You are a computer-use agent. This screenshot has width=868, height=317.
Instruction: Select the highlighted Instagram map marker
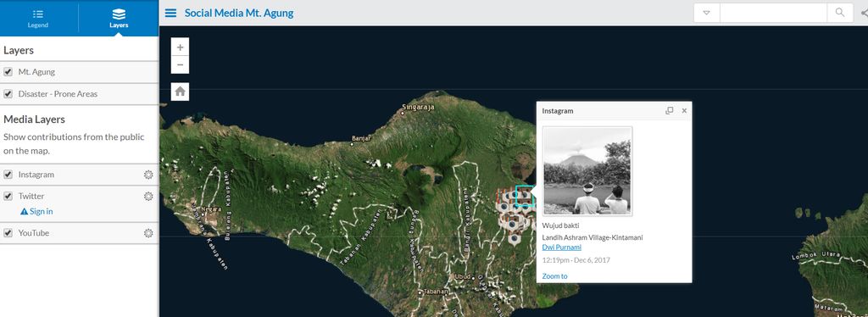524,196
